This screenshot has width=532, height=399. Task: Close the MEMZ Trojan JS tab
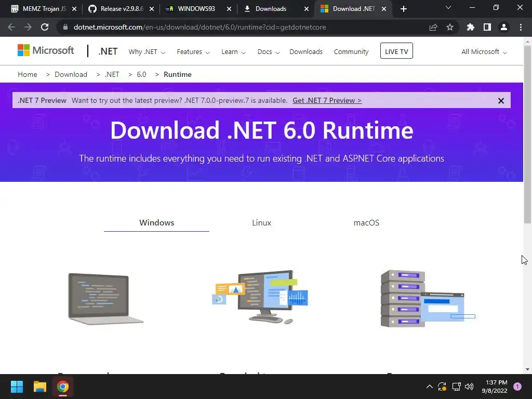click(74, 9)
